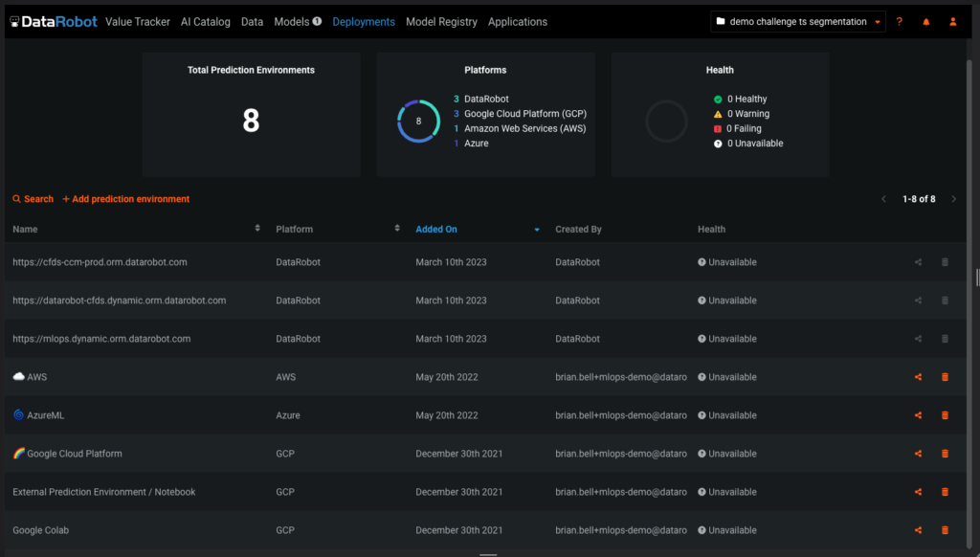Click the AWS cloud icon

click(x=19, y=376)
